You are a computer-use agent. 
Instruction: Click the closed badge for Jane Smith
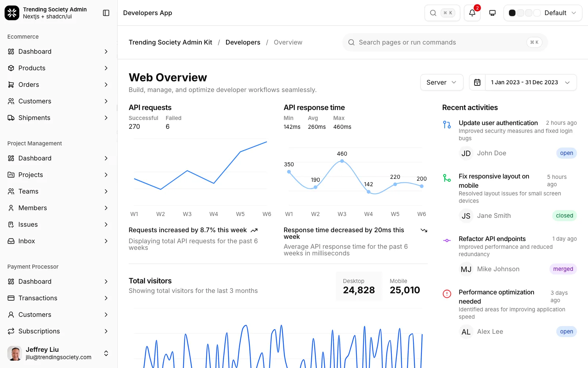[x=564, y=216]
